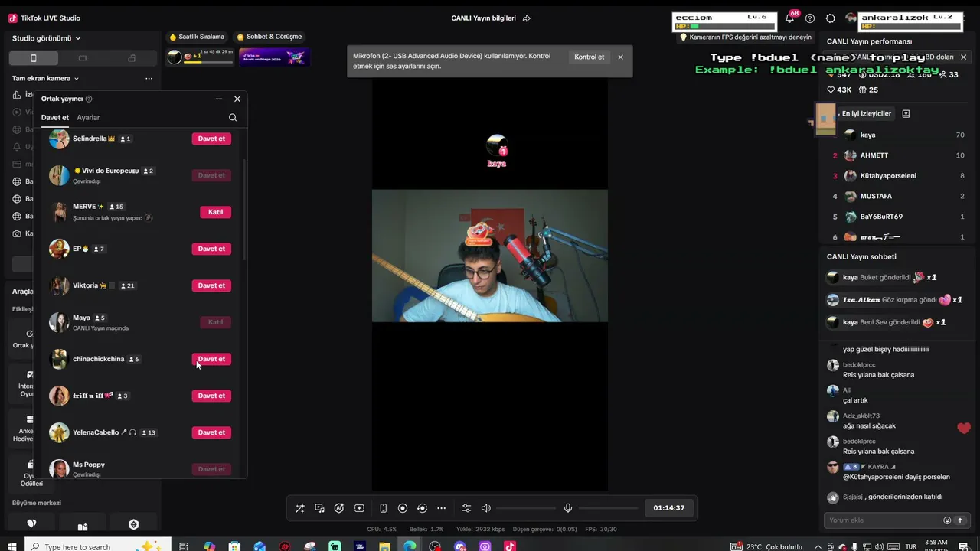Open the audio mixer settings icon

tap(466, 508)
